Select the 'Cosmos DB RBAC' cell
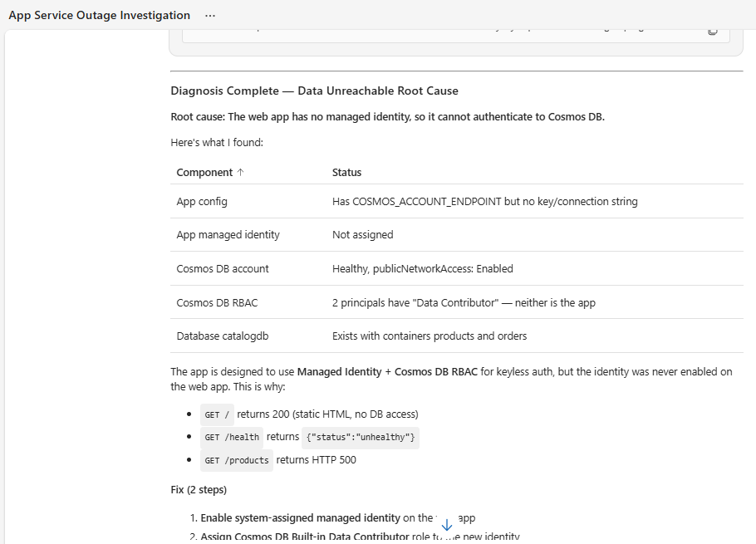 217,302
